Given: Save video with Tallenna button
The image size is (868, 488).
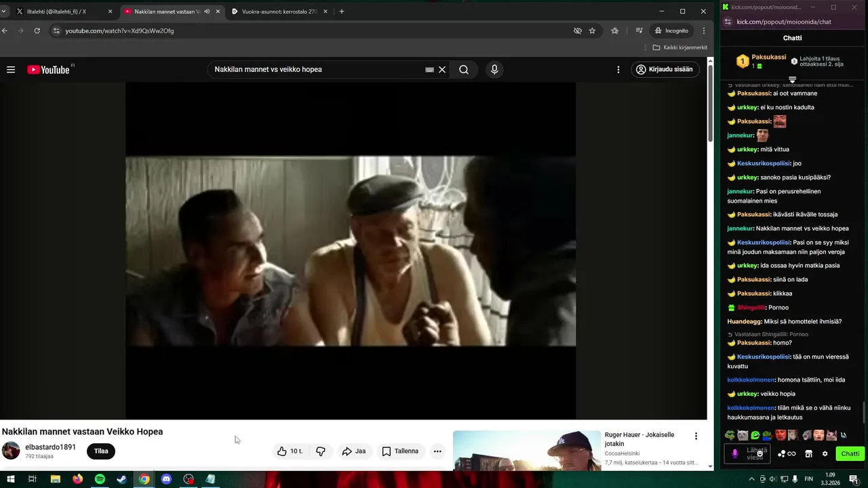Looking at the screenshot, I should 400,451.
